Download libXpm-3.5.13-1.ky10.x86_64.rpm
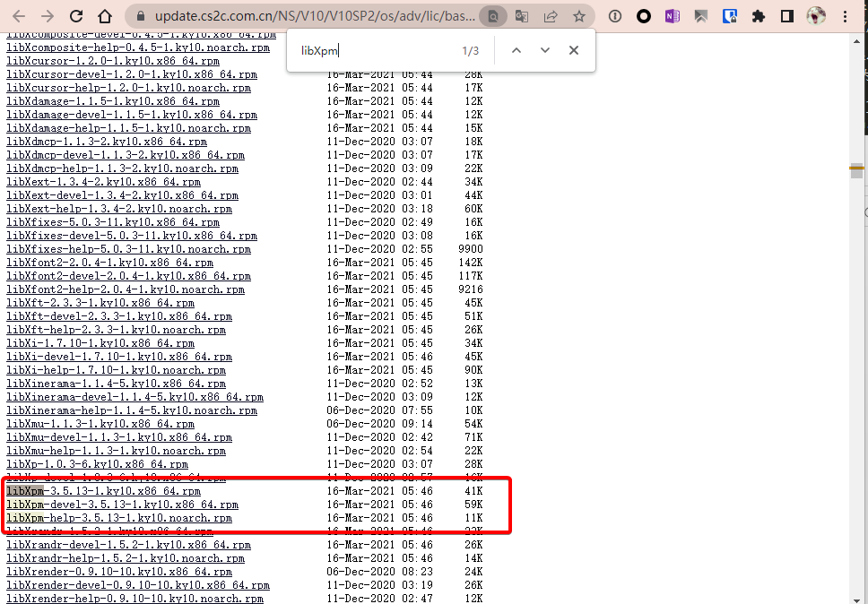868x604 pixels. pos(103,491)
